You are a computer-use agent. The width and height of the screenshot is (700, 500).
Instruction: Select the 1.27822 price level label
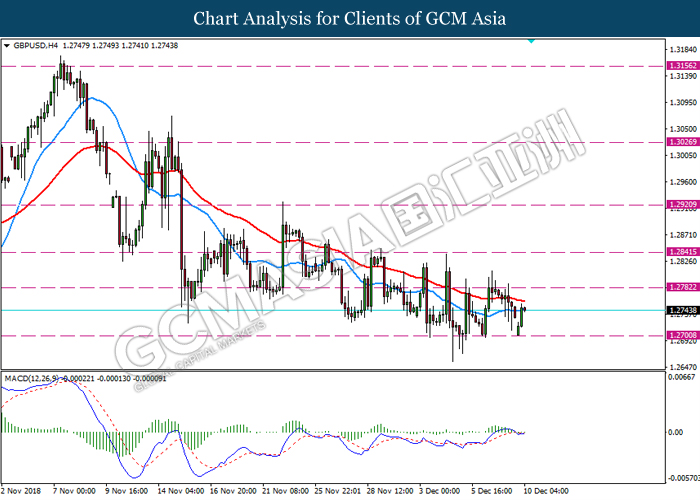pos(683,287)
